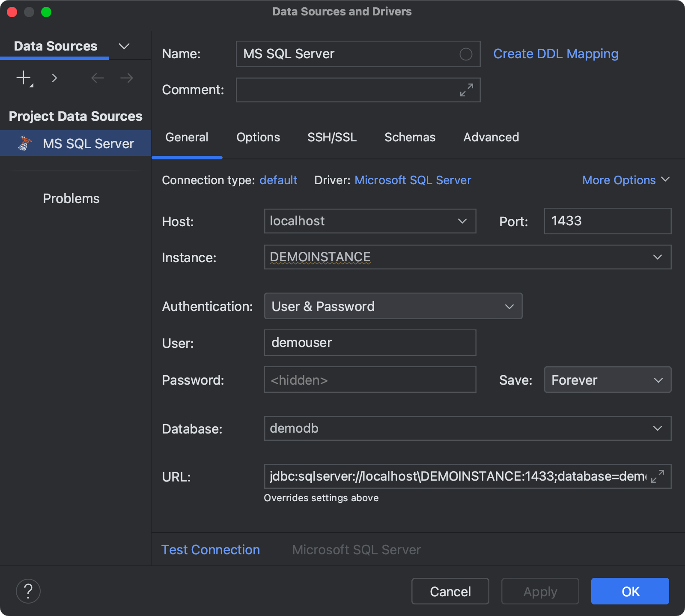The height and width of the screenshot is (616, 685).
Task: Click the arrow next to the add button
Action: 54,78
